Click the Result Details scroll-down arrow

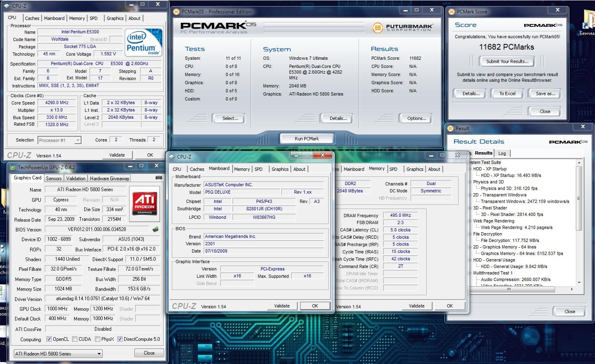(x=579, y=282)
